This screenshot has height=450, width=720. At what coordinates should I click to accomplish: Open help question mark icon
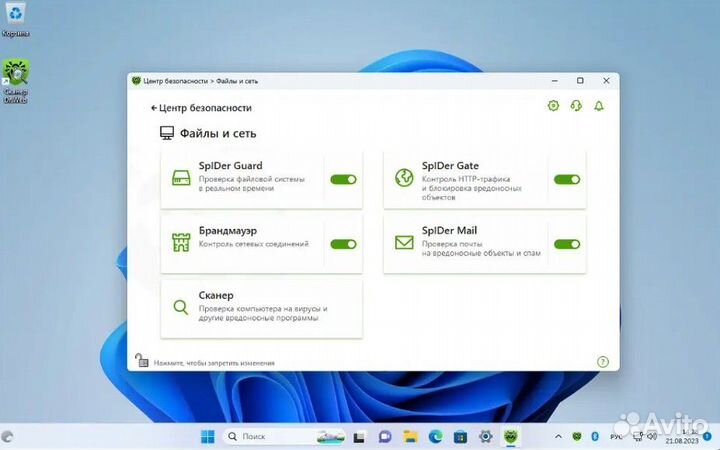(603, 362)
